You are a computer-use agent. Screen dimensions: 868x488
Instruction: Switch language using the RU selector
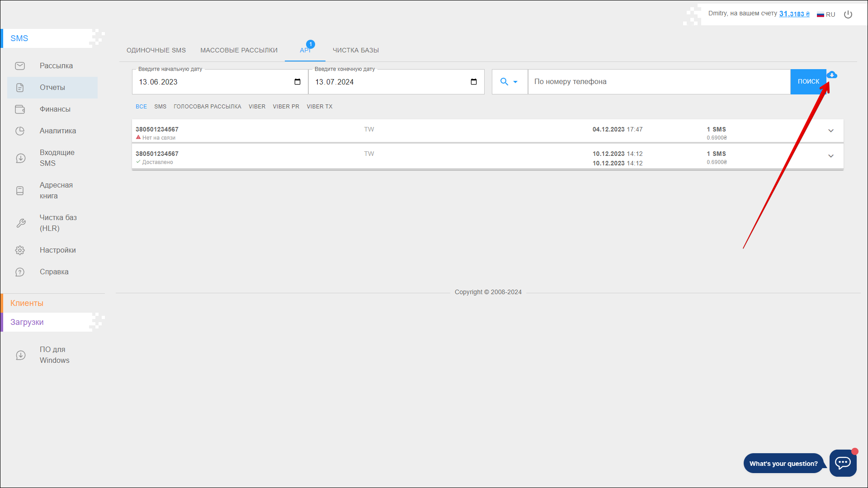(x=826, y=14)
